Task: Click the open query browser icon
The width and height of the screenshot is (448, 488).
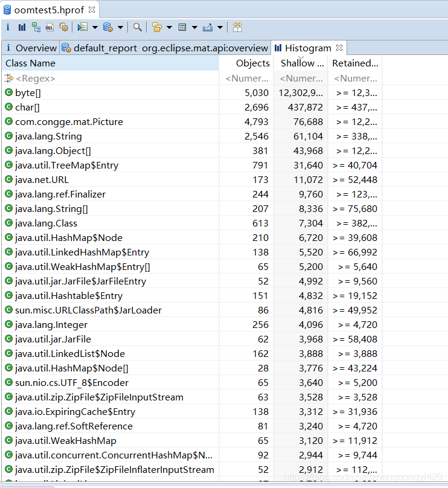Action: (107, 27)
